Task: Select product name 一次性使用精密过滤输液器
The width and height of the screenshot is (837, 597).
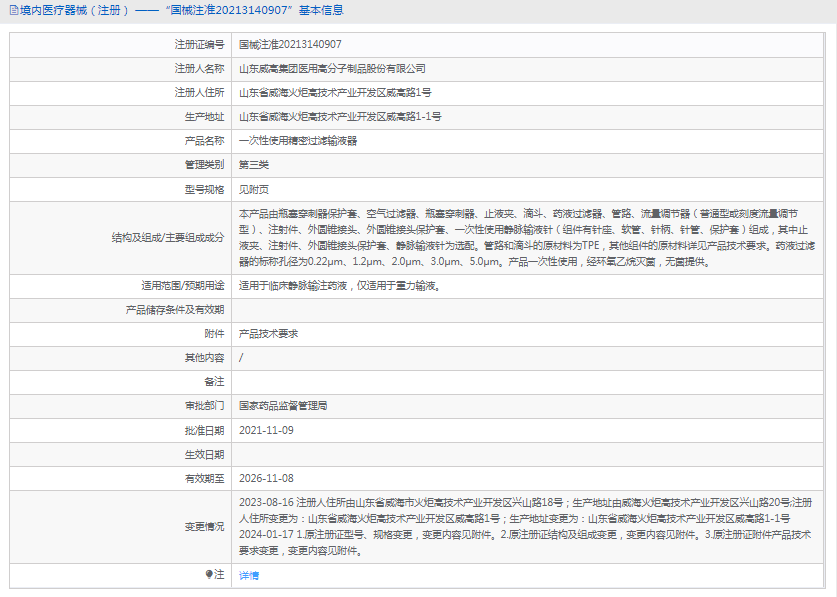Action: (298, 141)
